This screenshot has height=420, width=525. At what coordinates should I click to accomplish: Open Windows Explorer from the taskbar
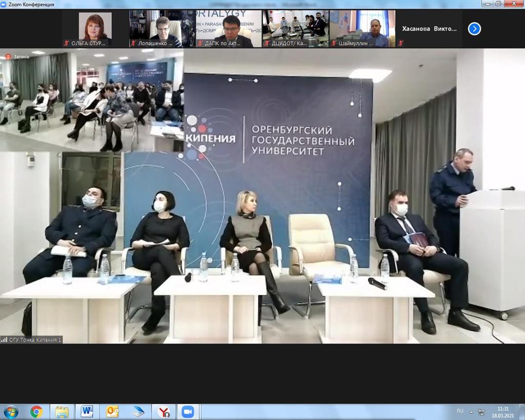click(62, 412)
